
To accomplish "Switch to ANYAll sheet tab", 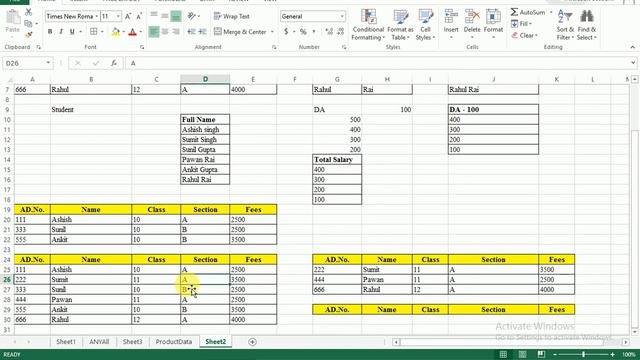I will click(99, 342).
